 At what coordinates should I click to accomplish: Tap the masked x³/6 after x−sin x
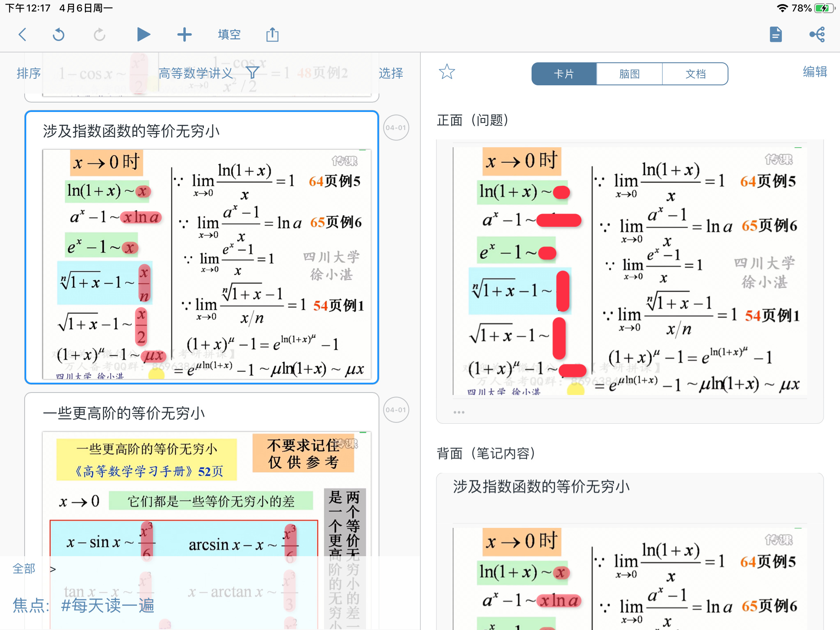147,541
